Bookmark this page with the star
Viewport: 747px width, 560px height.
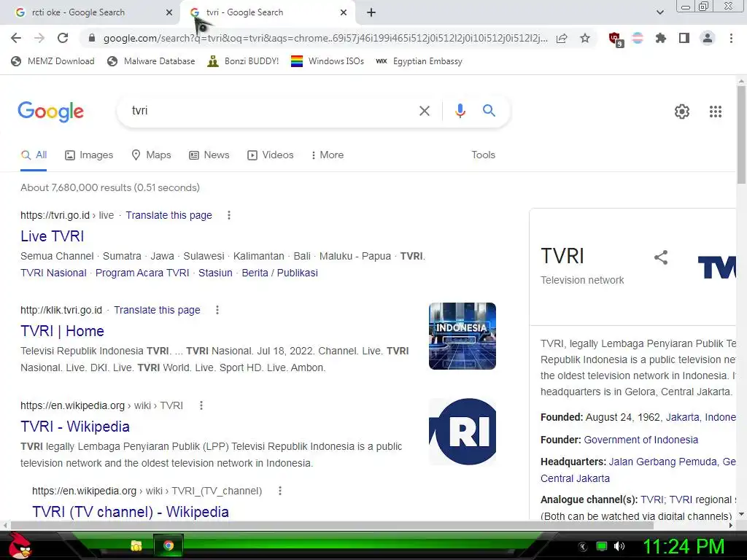click(585, 38)
